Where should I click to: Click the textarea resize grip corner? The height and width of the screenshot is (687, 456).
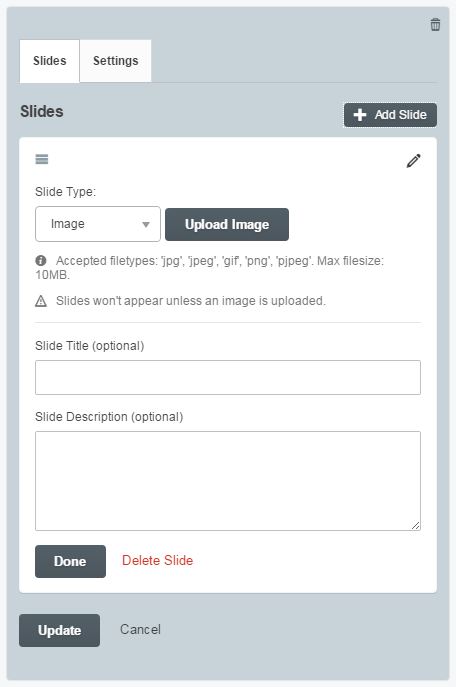tap(415, 525)
